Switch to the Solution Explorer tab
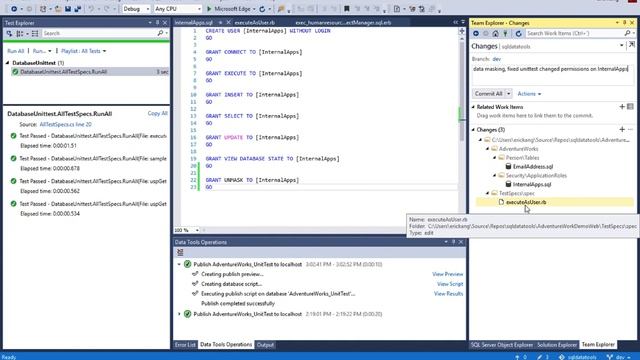The image size is (640, 360). click(557, 345)
